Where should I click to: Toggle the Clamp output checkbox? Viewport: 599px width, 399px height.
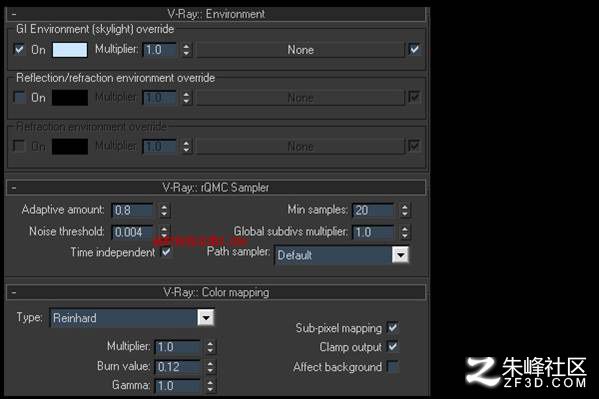click(x=393, y=346)
